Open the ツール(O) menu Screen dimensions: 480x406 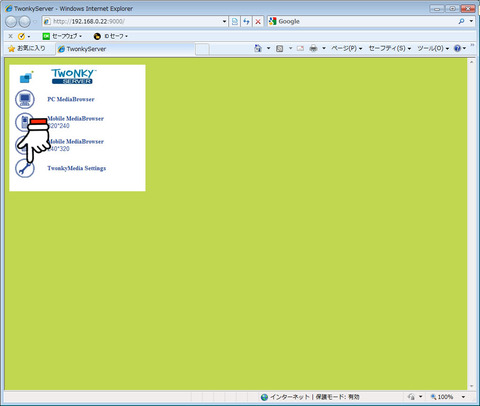433,49
